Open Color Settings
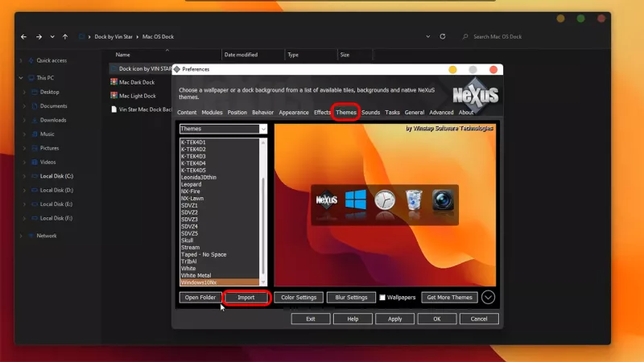Image resolution: width=644 pixels, height=362 pixels. click(x=299, y=297)
